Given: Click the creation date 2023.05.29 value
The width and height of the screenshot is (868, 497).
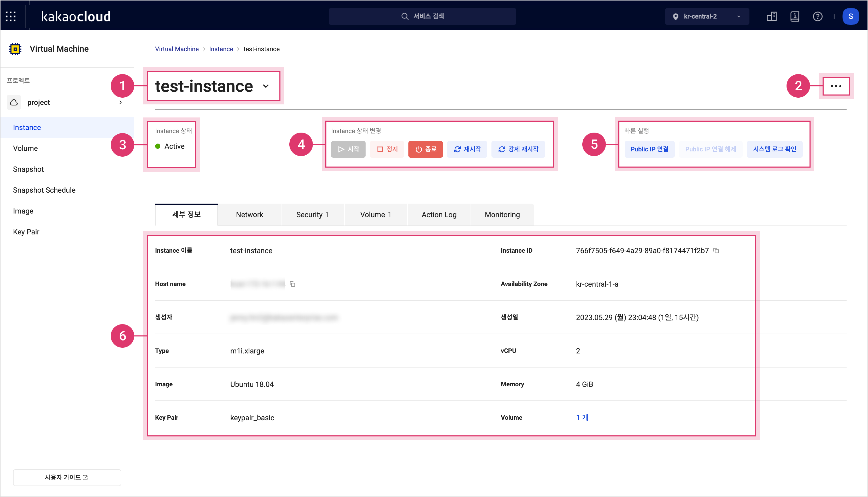Looking at the screenshot, I should click(637, 317).
